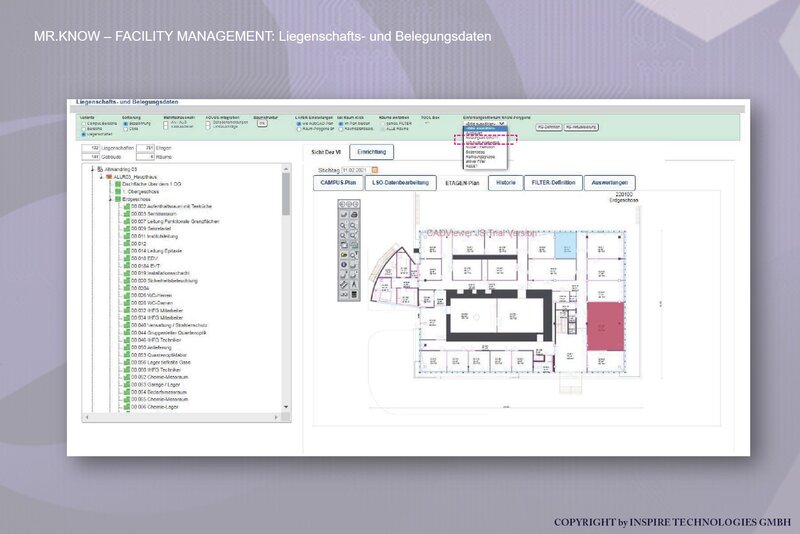Click the tree scrollbar up arrow
800x534 pixels.
(x=286, y=169)
